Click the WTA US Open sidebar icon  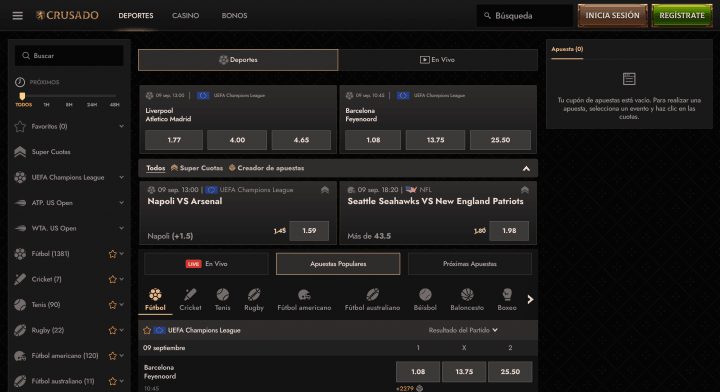tap(20, 228)
